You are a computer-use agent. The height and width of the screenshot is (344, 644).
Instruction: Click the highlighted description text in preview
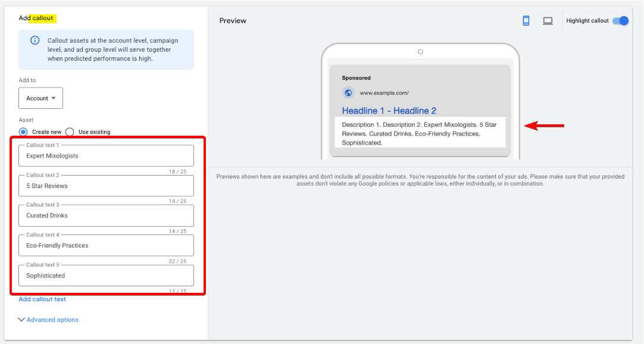pyautogui.click(x=420, y=133)
